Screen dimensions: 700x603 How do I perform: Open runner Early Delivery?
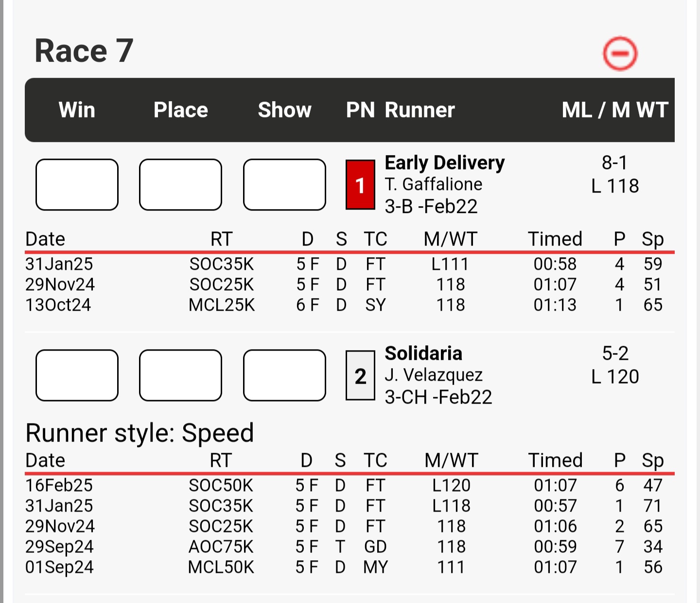coord(445,163)
